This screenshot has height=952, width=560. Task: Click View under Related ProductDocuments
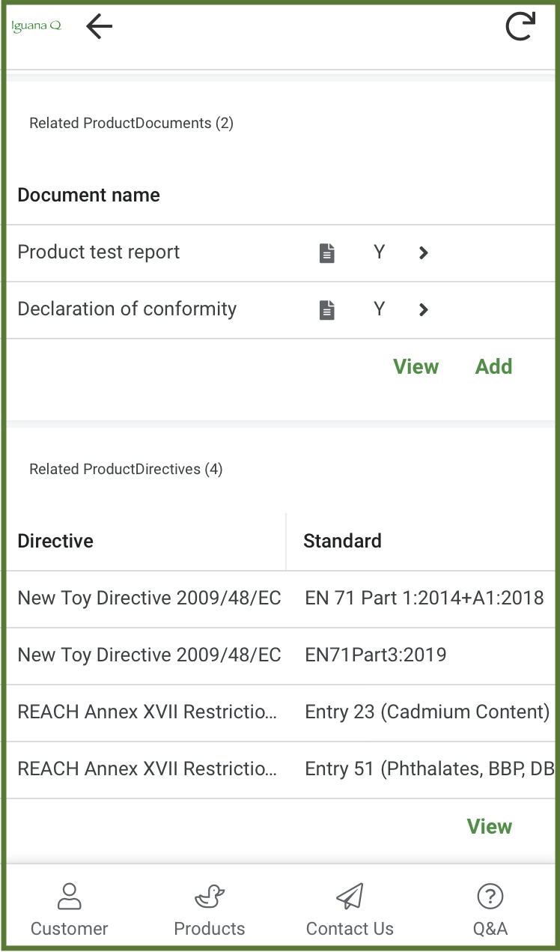tap(416, 366)
